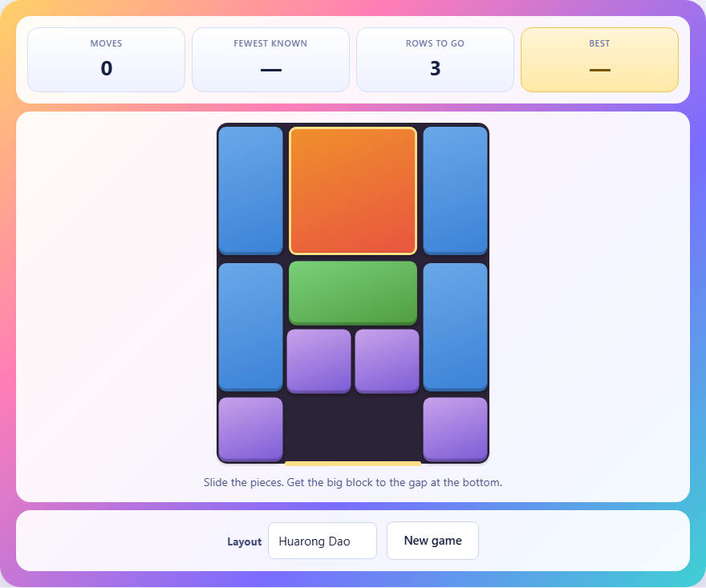Click the Fewest Known stat card
This screenshot has width=706, height=588.
270,60
